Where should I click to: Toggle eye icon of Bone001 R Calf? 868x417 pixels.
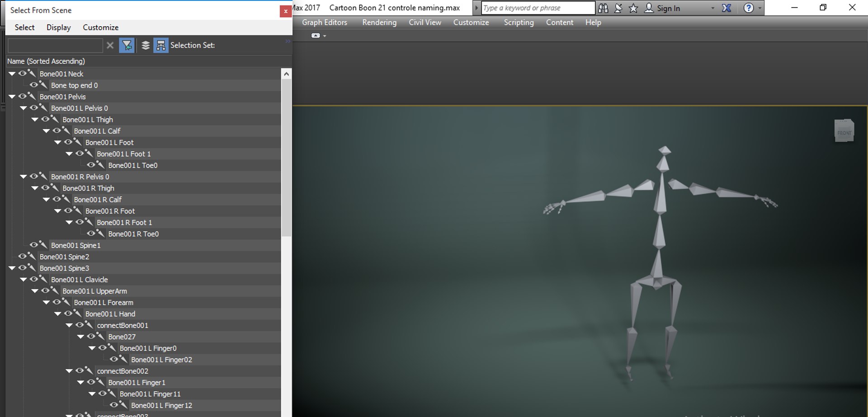[x=57, y=199]
